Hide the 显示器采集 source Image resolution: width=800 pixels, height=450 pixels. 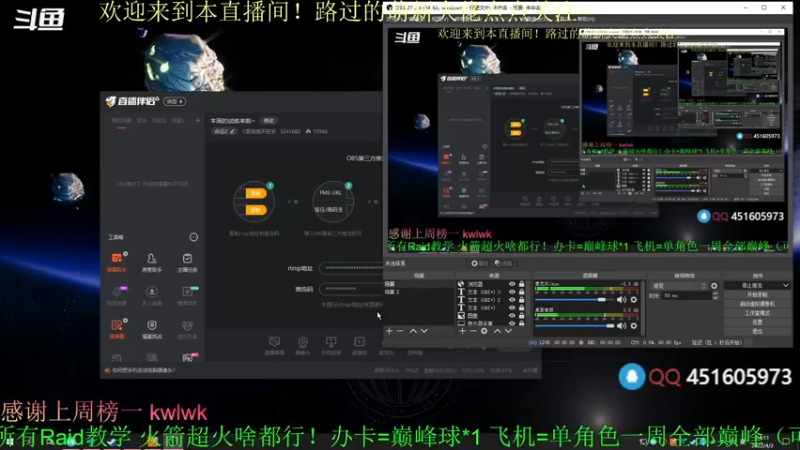click(x=512, y=323)
